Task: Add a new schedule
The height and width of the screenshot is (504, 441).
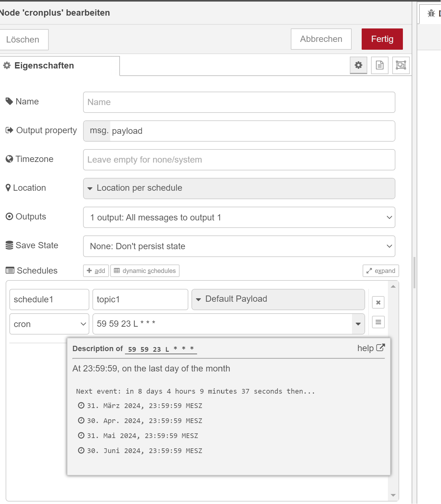Action: (x=96, y=271)
